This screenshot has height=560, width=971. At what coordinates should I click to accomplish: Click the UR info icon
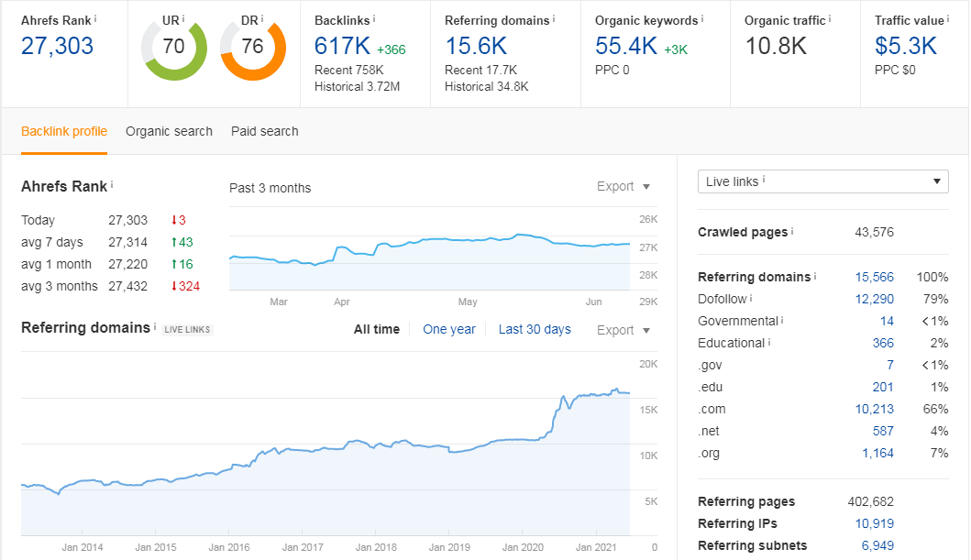(x=183, y=18)
